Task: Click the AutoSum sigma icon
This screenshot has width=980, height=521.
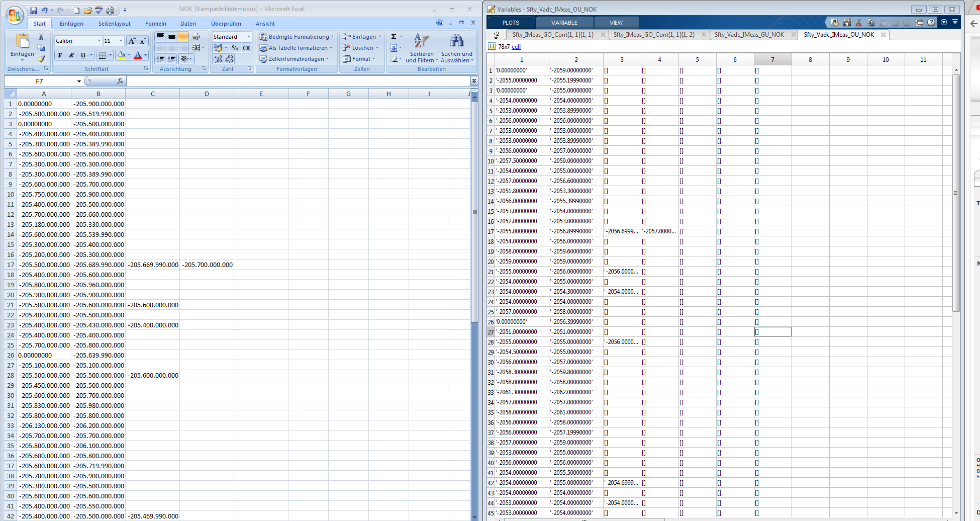Action: (394, 37)
